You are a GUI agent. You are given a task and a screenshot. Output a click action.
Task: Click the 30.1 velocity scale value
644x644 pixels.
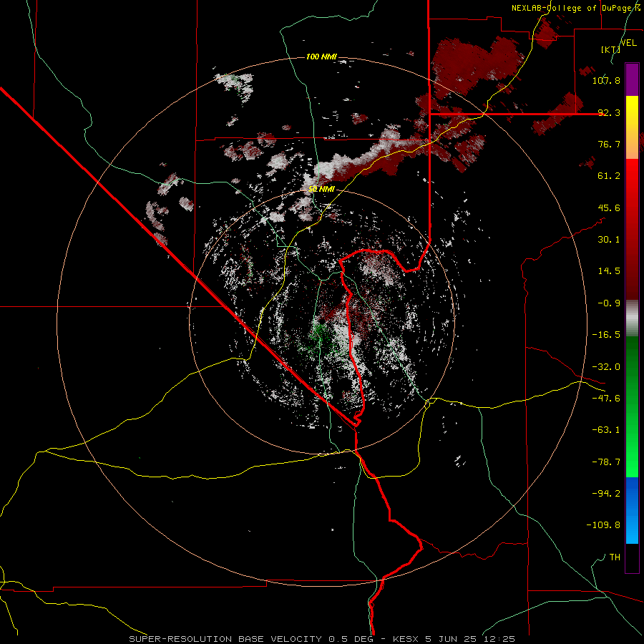tap(609, 240)
